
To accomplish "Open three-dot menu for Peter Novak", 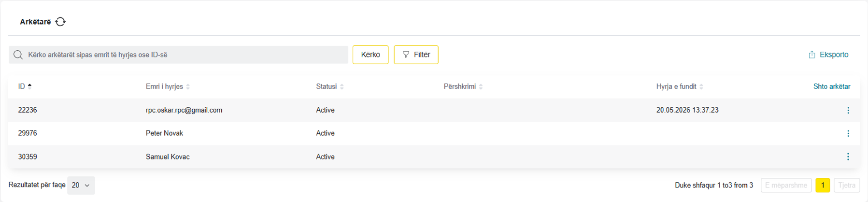I will pyautogui.click(x=848, y=133).
